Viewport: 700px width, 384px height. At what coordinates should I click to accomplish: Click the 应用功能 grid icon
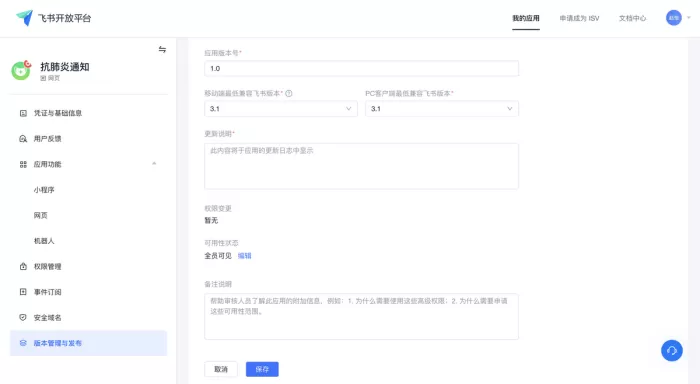(23, 164)
